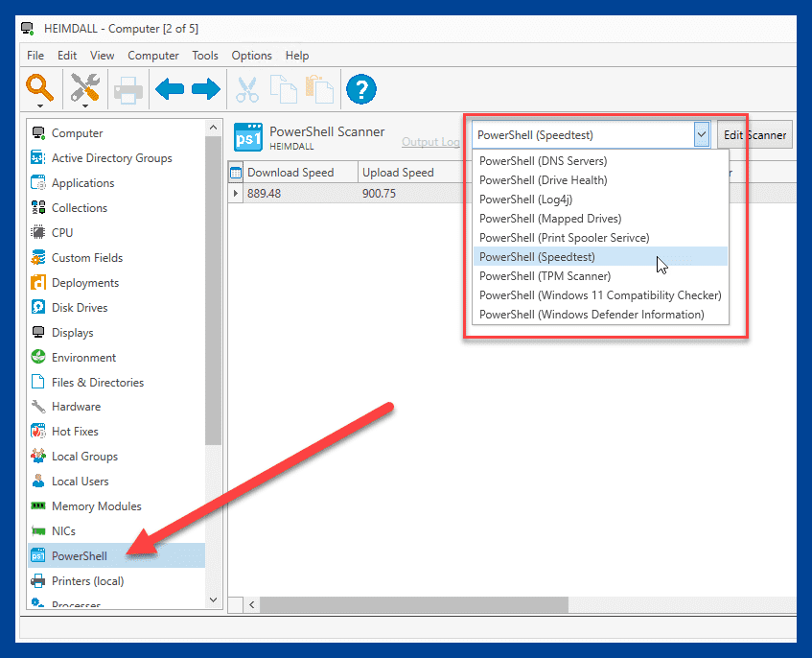
Task: Select PowerShell (Speedtest) in the list
Action: (x=601, y=257)
